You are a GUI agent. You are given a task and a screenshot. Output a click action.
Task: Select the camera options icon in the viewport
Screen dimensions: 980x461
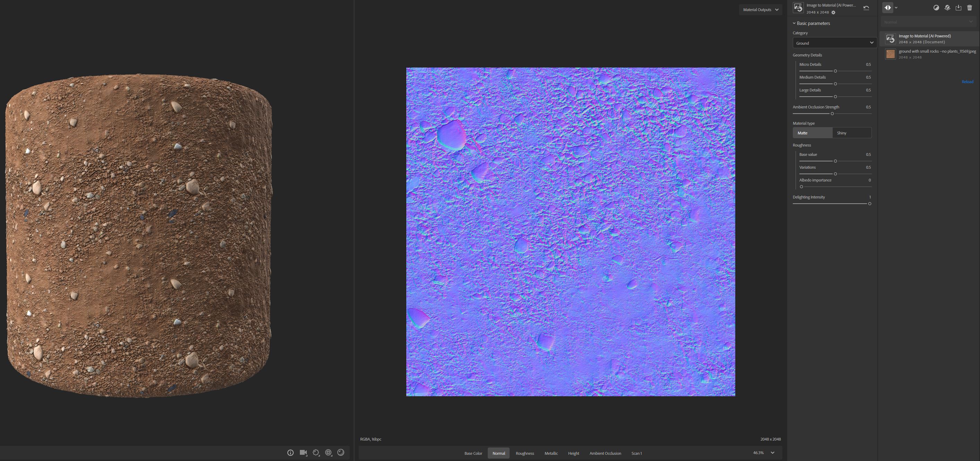pos(303,453)
